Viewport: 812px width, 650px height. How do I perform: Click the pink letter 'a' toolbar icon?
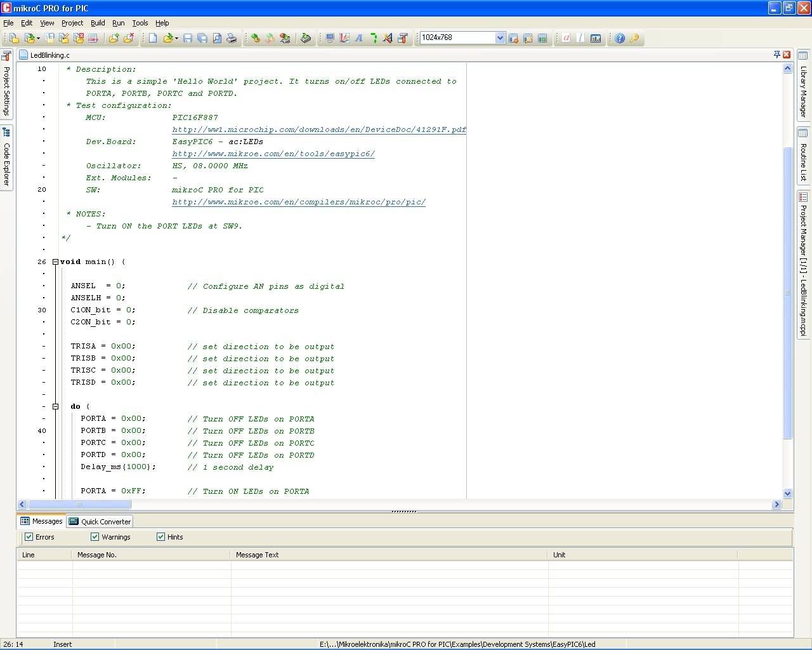pyautogui.click(x=566, y=38)
